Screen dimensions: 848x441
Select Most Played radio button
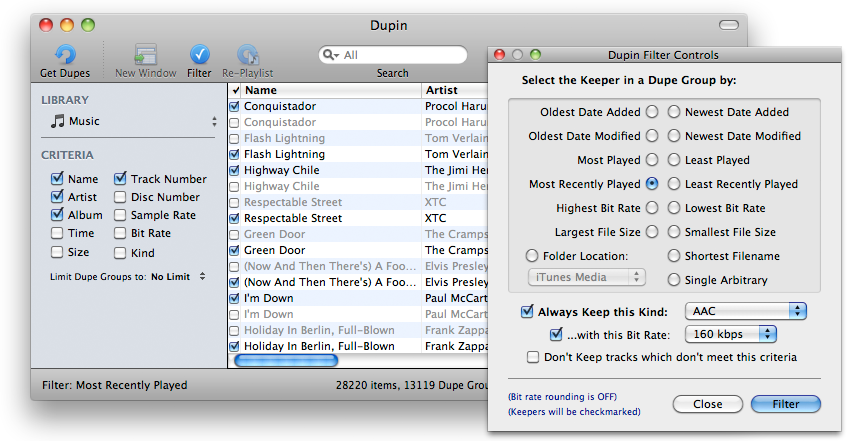coord(652,160)
